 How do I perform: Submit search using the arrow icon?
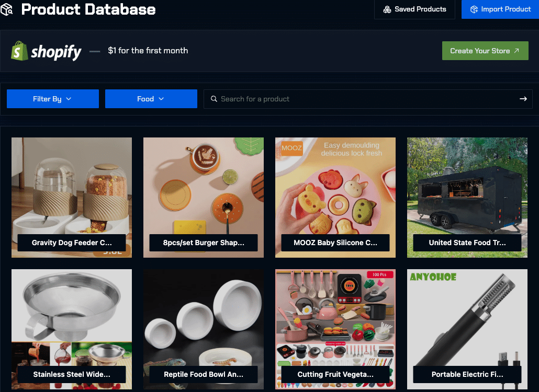tap(523, 99)
